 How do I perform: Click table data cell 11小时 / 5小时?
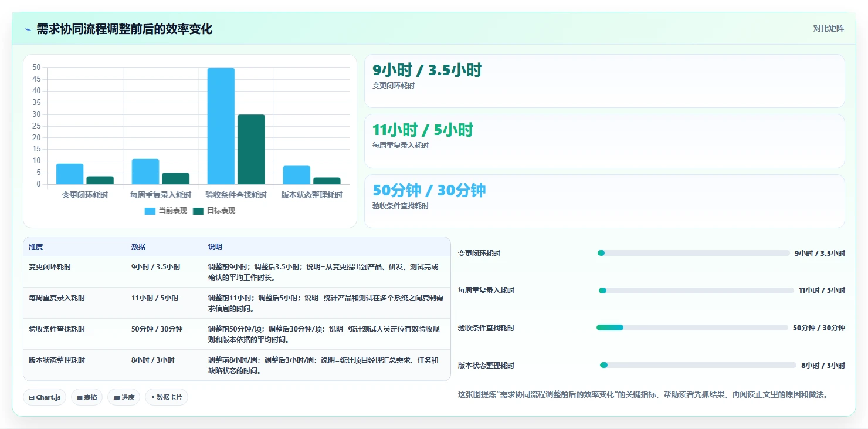155,298
